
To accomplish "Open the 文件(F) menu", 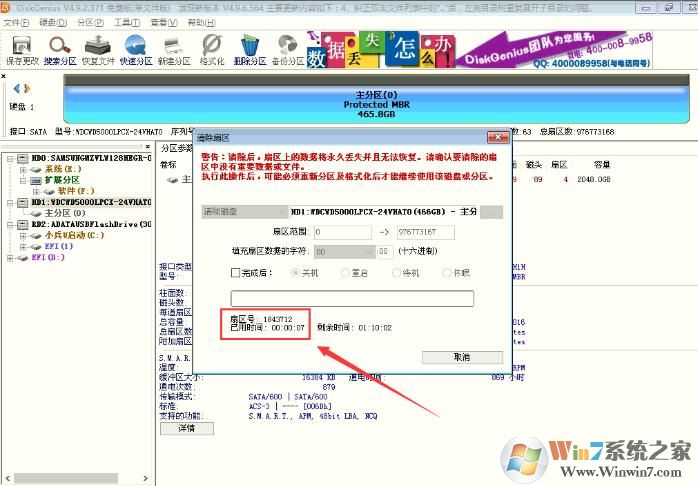I will tap(16, 22).
